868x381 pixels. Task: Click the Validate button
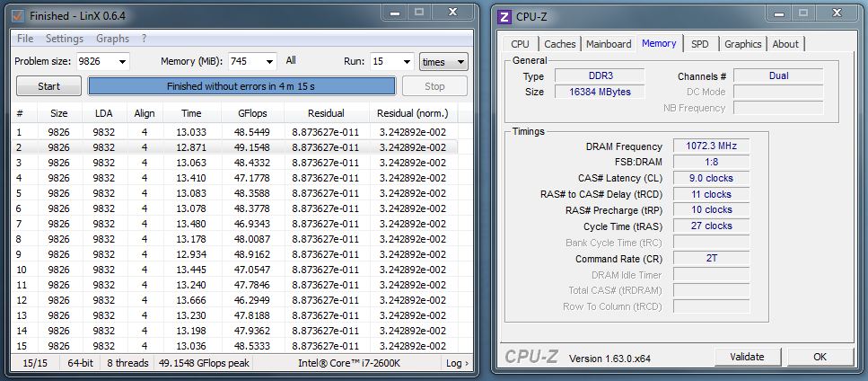pos(747,357)
